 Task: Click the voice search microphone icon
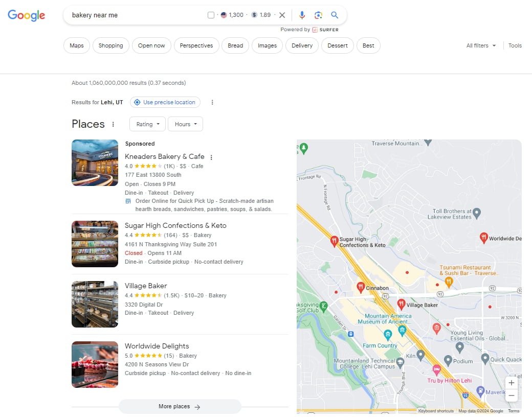(x=302, y=15)
